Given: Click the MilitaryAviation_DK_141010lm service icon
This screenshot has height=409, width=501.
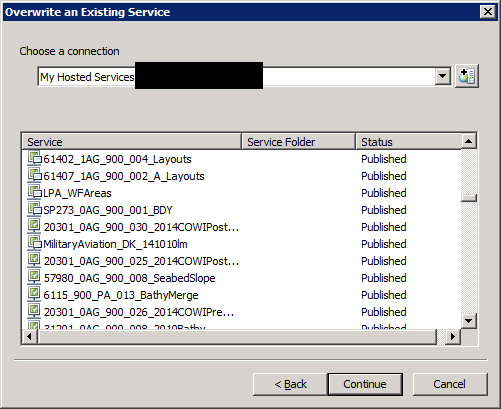Looking at the screenshot, I should coord(34,243).
